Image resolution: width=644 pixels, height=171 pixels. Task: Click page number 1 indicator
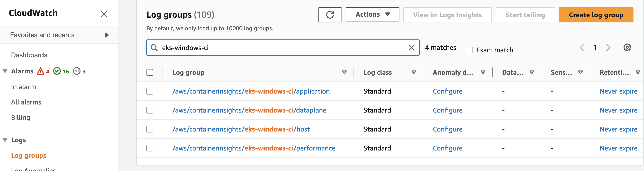click(x=595, y=47)
